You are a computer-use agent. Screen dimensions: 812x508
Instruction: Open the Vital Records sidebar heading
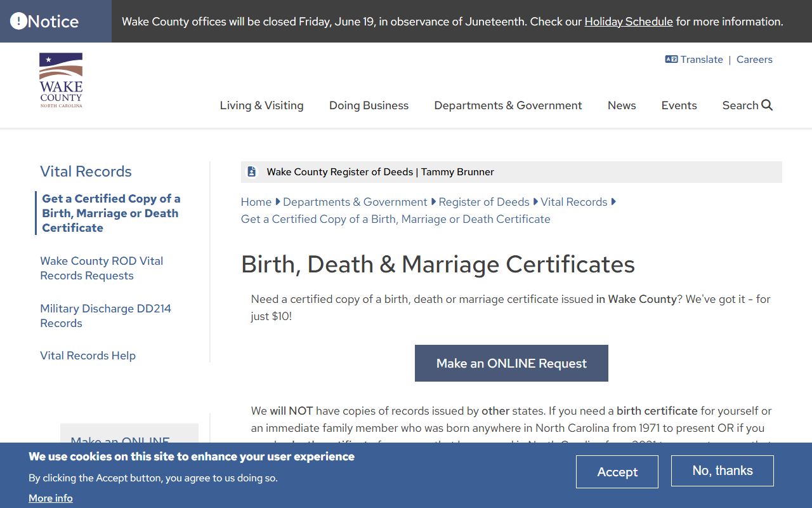click(86, 171)
